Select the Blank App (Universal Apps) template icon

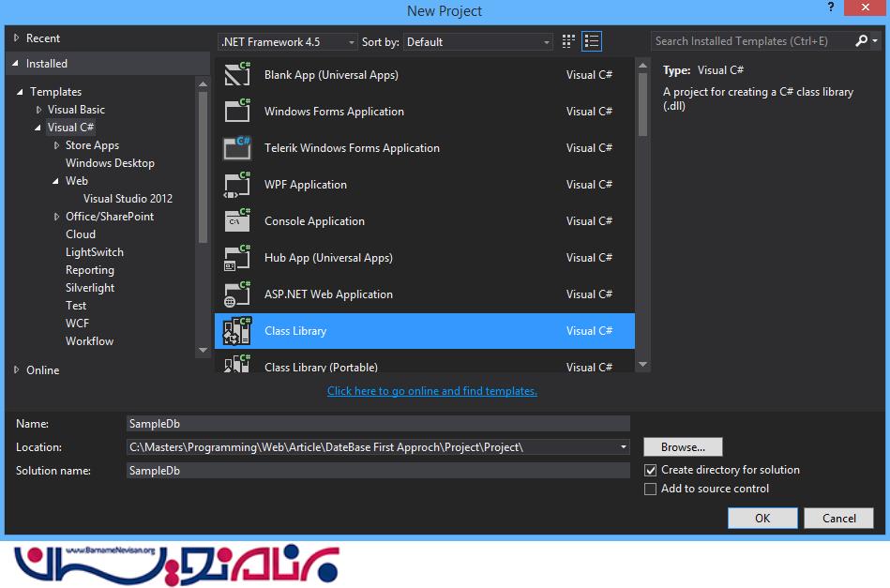236,75
